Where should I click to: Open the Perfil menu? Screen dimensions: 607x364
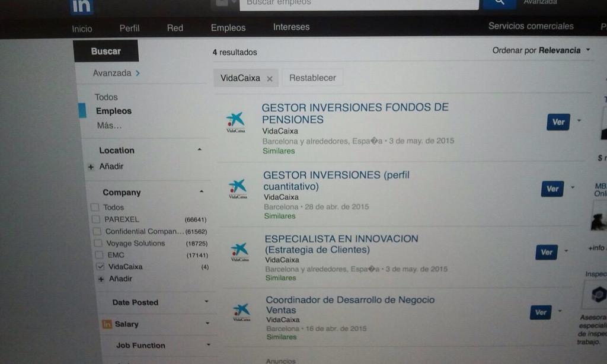coord(129,28)
